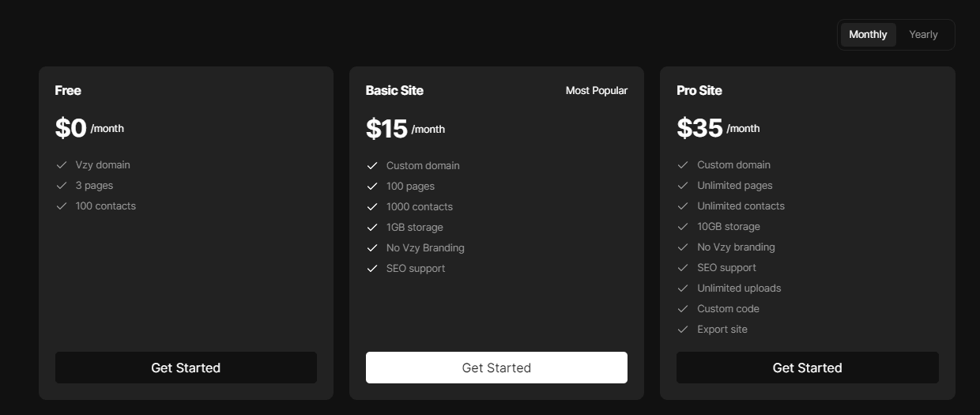
Task: Click the Pro Site plan title
Action: pos(699,91)
